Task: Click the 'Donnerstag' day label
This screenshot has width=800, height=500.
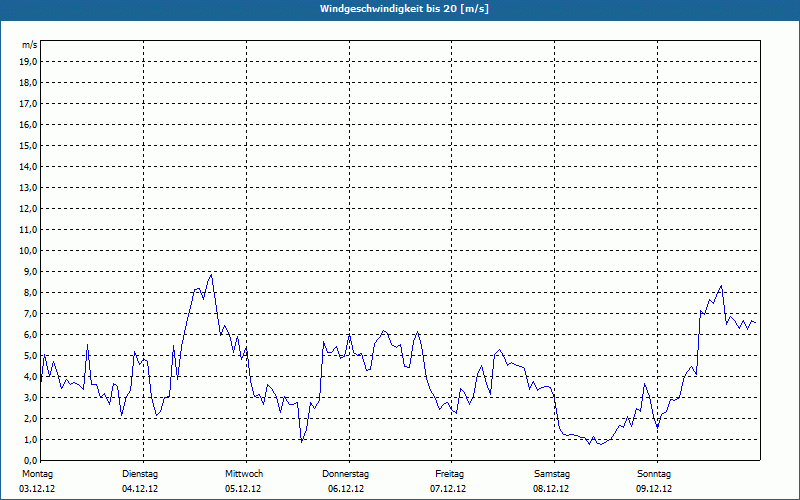Action: [x=345, y=474]
